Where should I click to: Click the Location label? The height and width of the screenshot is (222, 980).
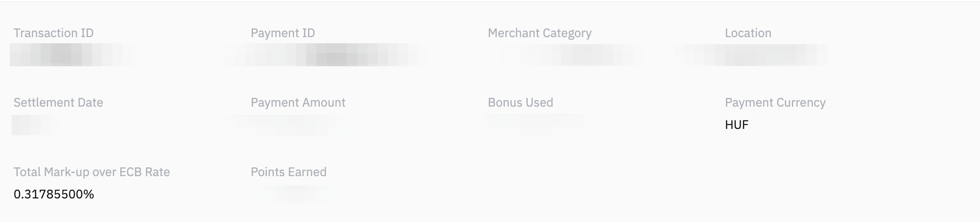tap(748, 33)
